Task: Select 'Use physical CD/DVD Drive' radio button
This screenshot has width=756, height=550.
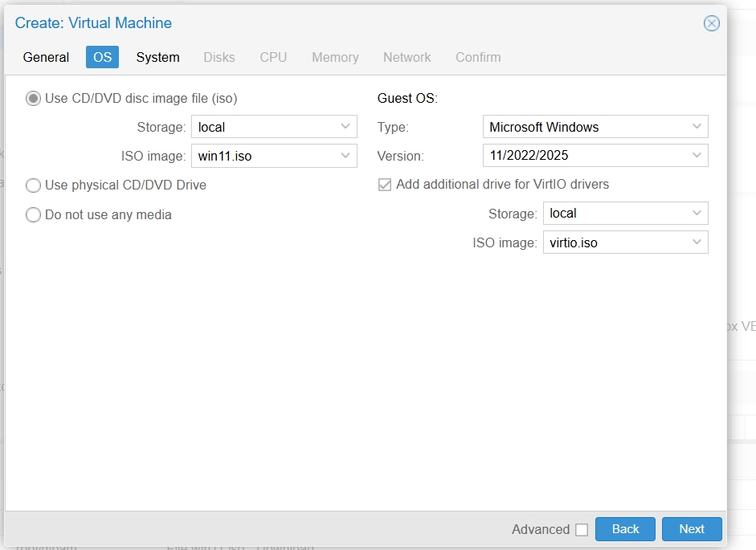Action: coord(34,185)
